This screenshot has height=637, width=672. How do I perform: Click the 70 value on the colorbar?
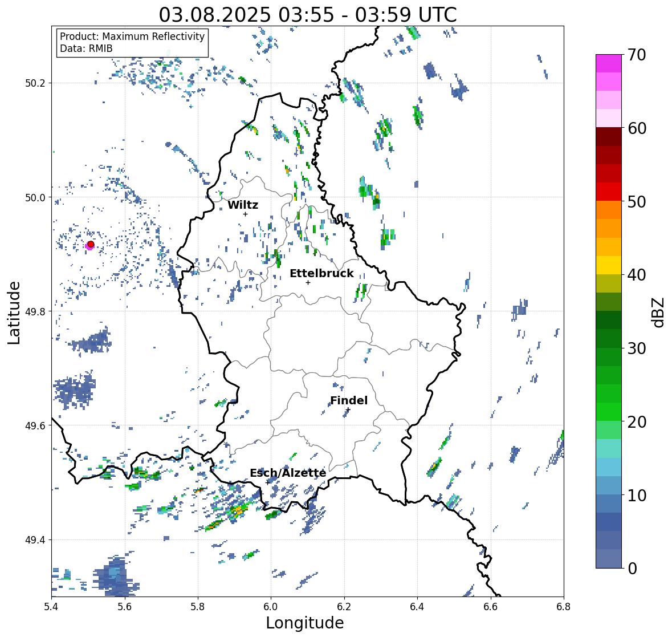pos(637,55)
